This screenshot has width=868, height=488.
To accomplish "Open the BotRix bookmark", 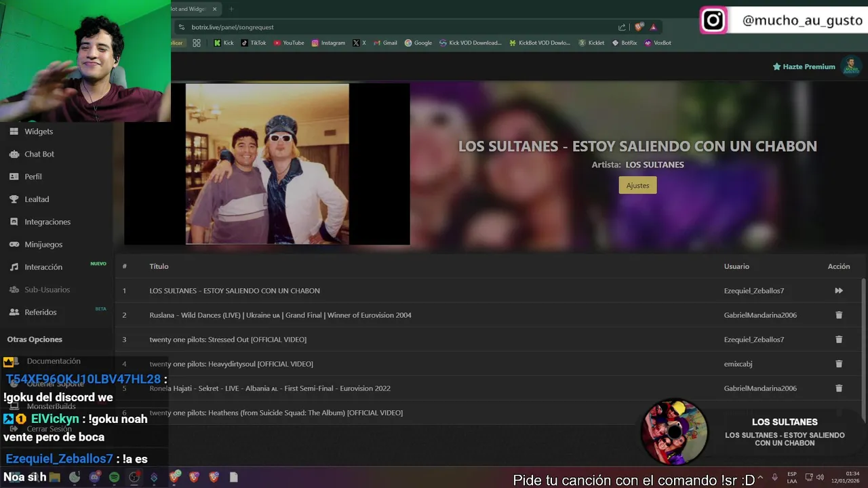I will (x=624, y=43).
